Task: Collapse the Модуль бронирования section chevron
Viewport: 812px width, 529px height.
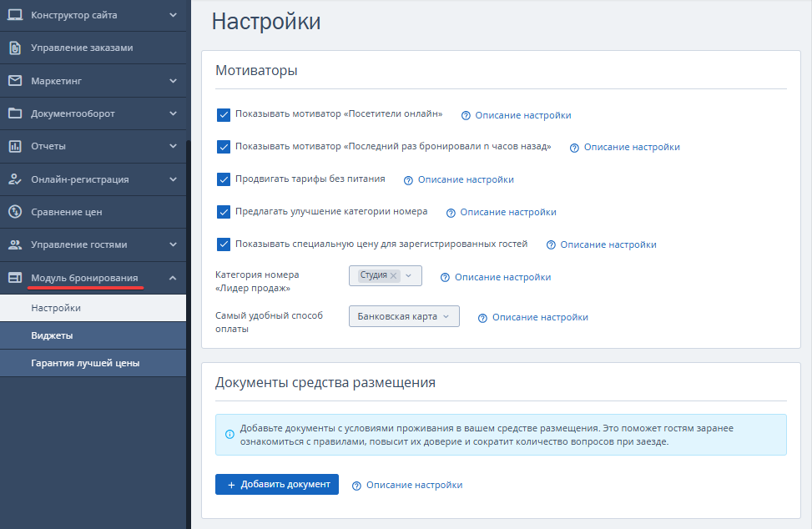Action: 173,278
